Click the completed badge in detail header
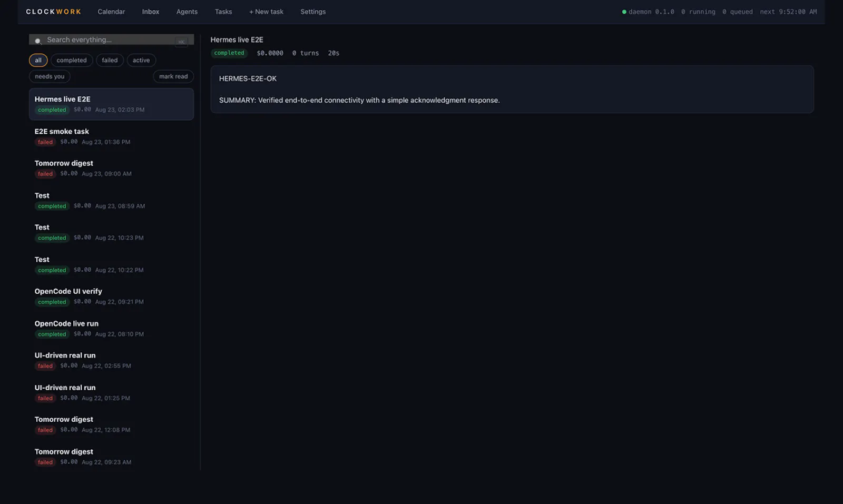This screenshot has height=504, width=843. pyautogui.click(x=229, y=53)
